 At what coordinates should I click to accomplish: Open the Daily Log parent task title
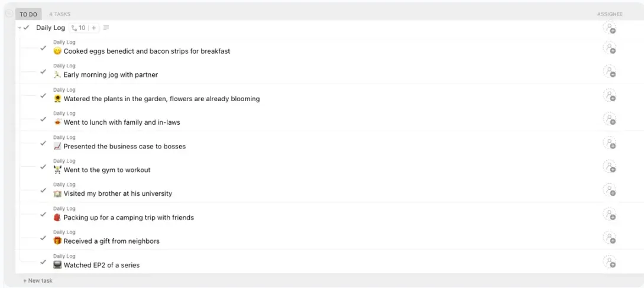pos(50,28)
